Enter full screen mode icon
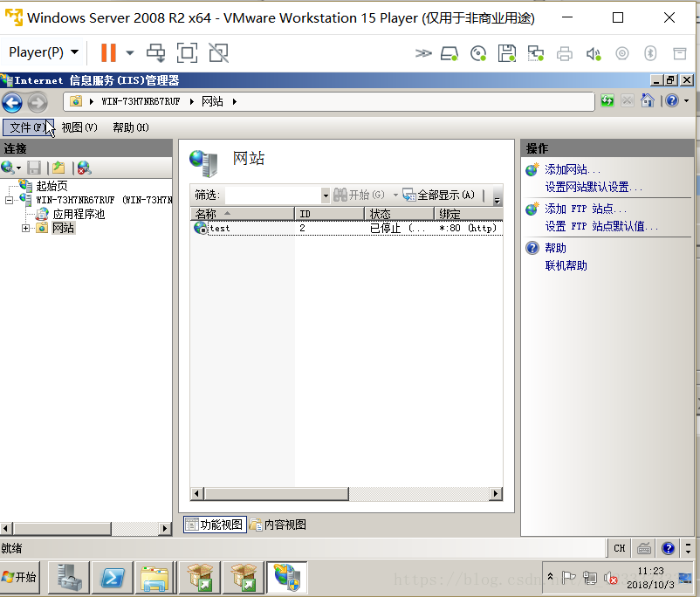 coord(187,52)
